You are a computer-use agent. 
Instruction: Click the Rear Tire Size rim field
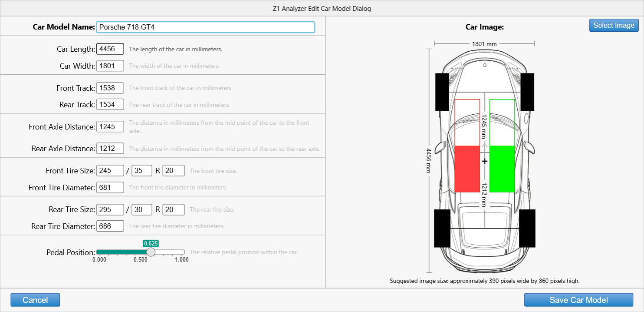pos(174,210)
